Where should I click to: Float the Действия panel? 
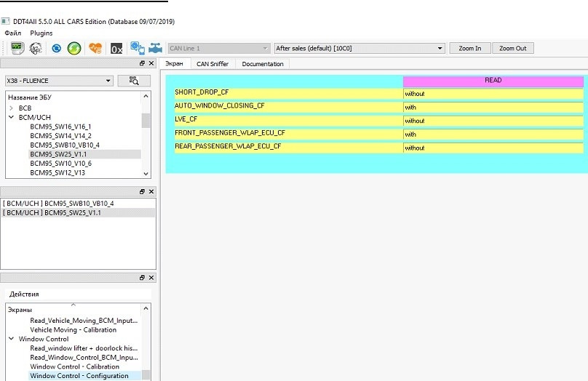(x=142, y=278)
